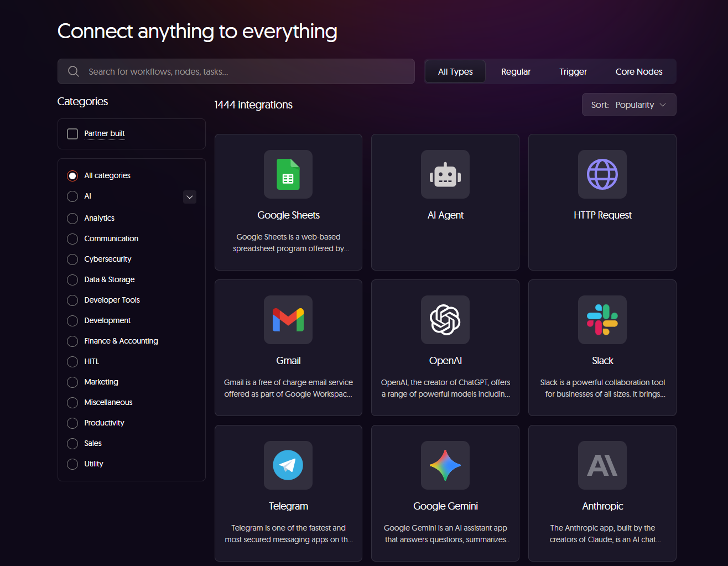Click the Anthropic logo icon

602,465
